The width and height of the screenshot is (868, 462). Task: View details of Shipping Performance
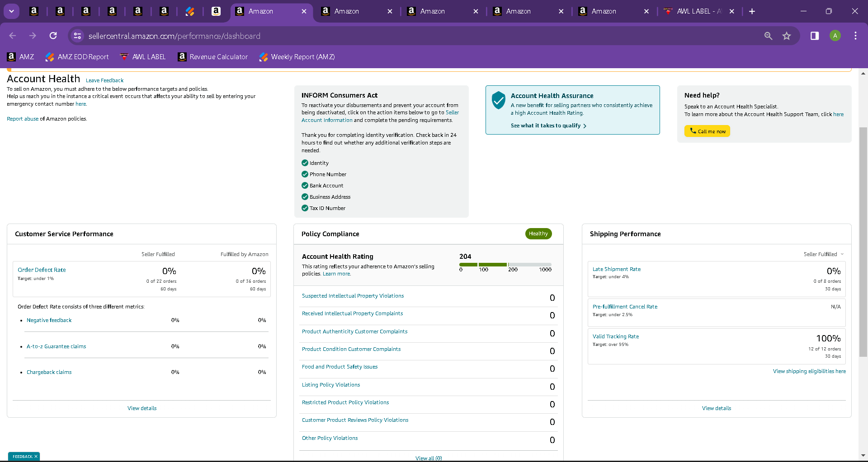click(717, 408)
